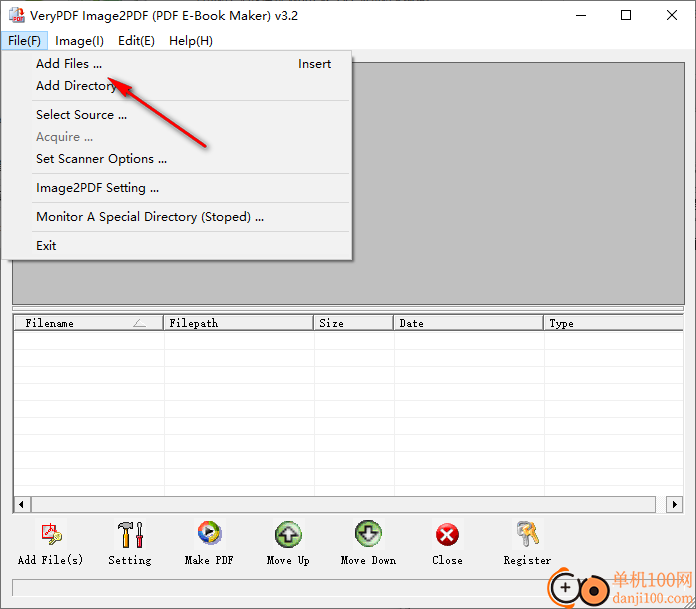Open the Image(I) menu
The width and height of the screenshot is (696, 609).
(x=79, y=41)
